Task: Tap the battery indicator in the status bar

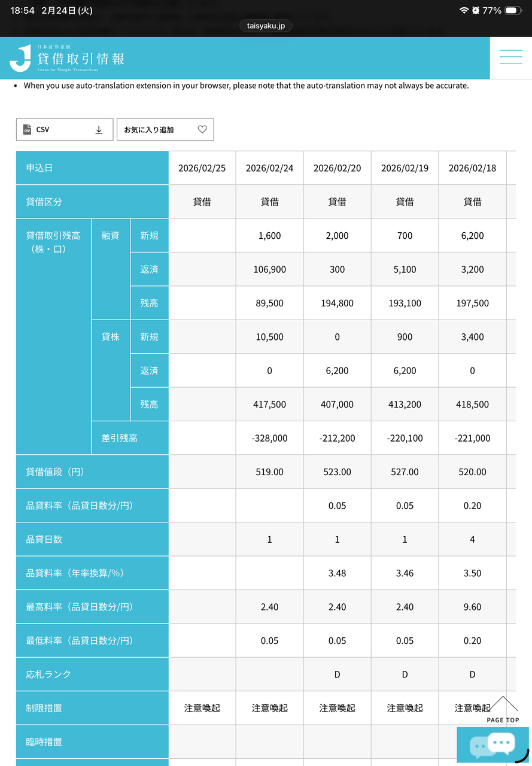Action: tap(513, 11)
